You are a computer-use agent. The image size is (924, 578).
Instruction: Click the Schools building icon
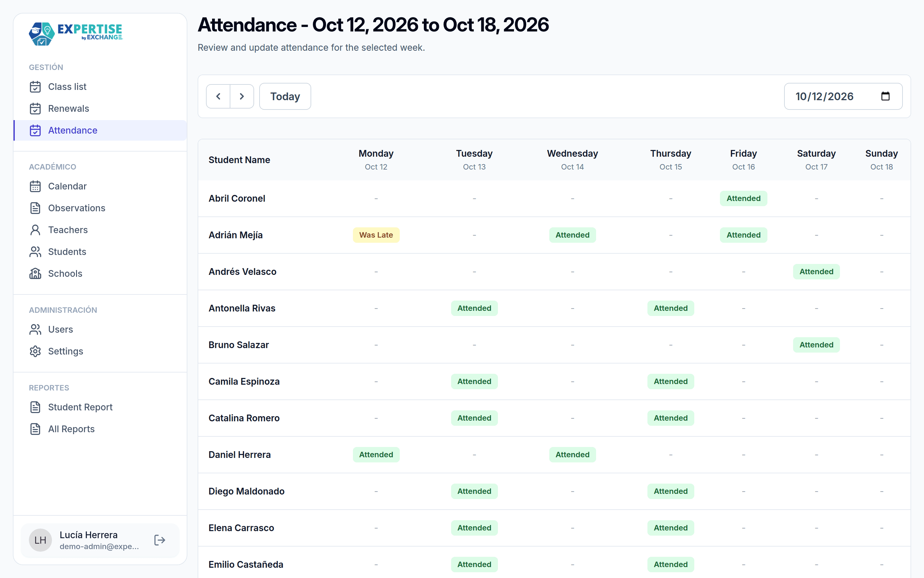35,273
